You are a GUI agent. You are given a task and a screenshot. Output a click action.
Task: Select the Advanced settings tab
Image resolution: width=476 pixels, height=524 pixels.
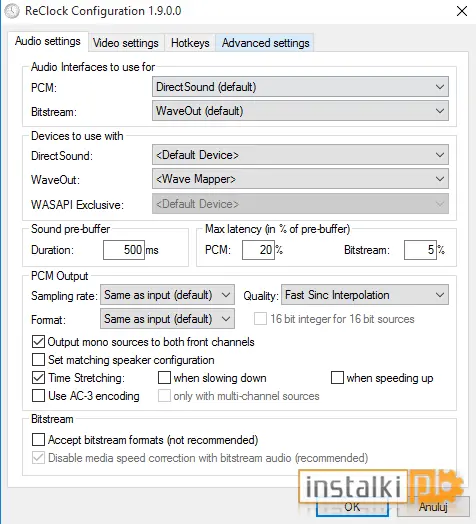coord(265,43)
